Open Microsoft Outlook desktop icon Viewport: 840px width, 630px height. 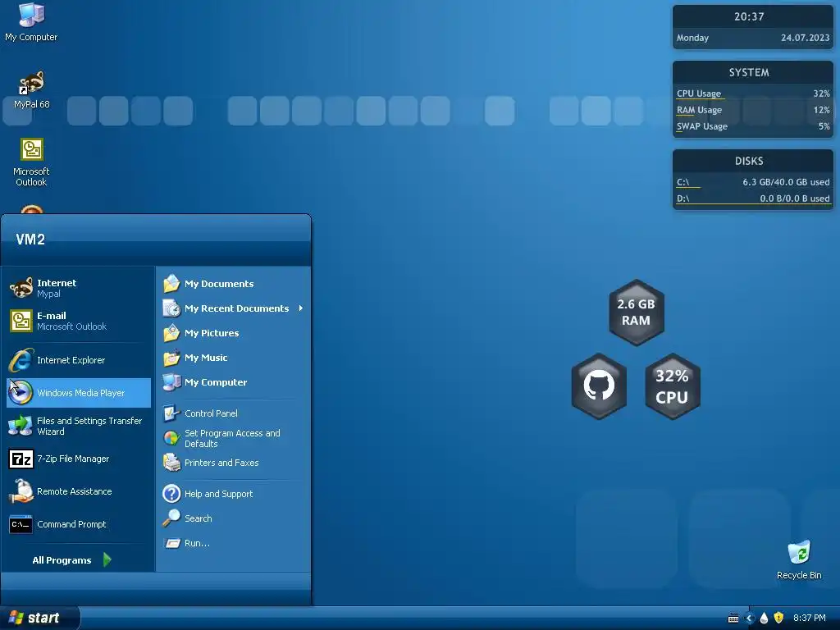pos(32,162)
